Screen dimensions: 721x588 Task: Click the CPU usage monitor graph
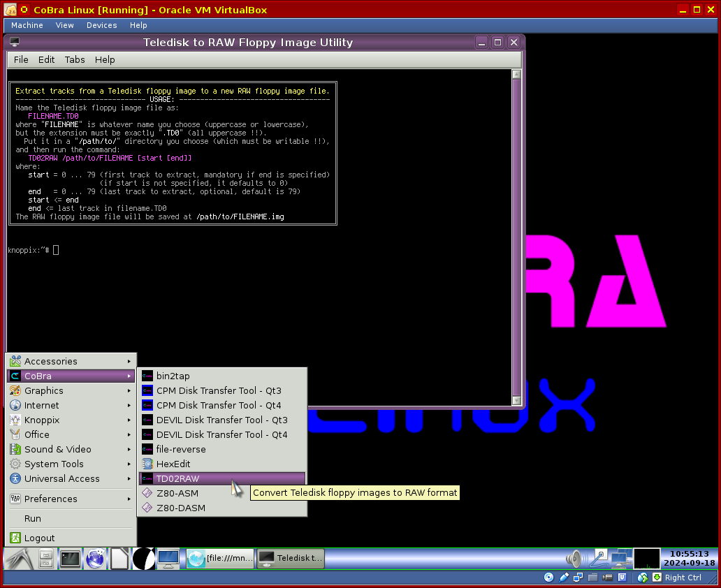click(x=646, y=559)
